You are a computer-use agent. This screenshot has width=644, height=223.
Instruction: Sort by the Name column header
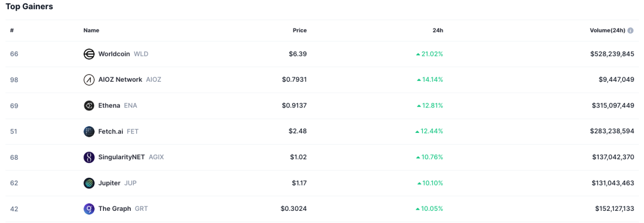click(91, 30)
